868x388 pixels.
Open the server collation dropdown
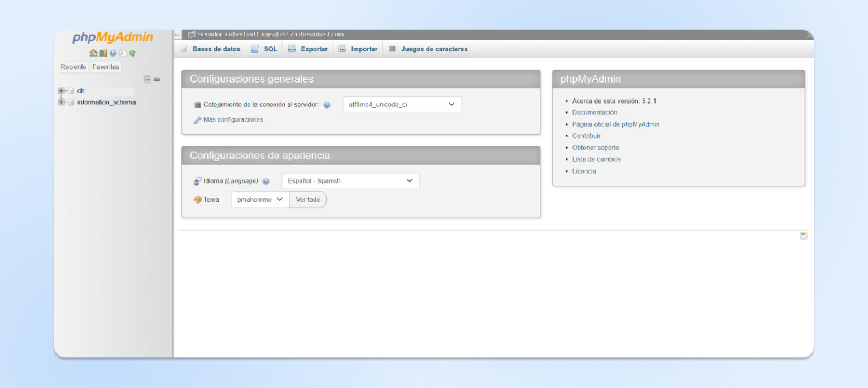[x=401, y=104]
